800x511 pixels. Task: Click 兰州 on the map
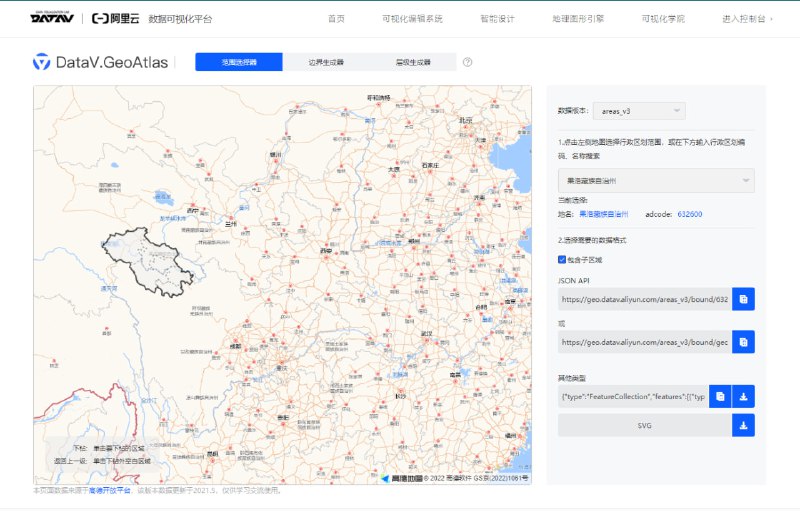(x=231, y=224)
